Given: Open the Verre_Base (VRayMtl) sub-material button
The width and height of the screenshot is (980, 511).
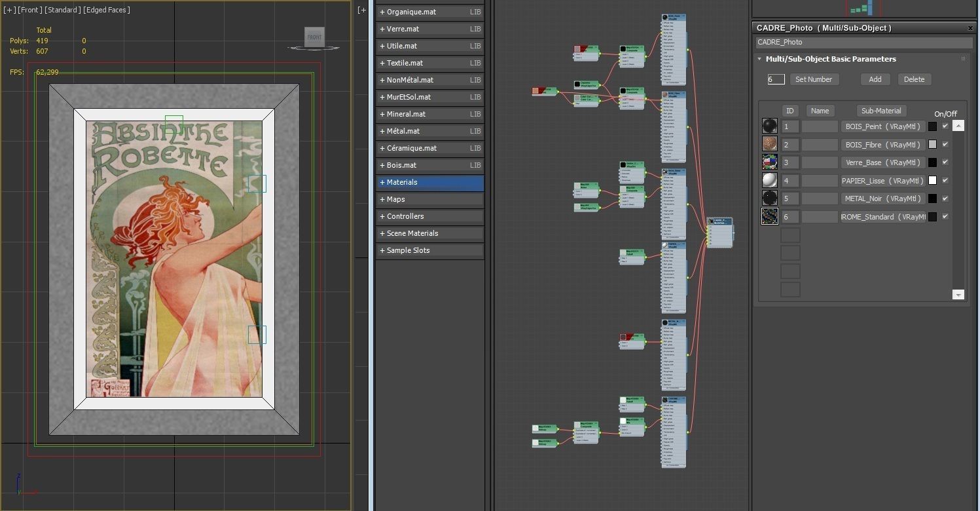Looking at the screenshot, I should (x=883, y=162).
